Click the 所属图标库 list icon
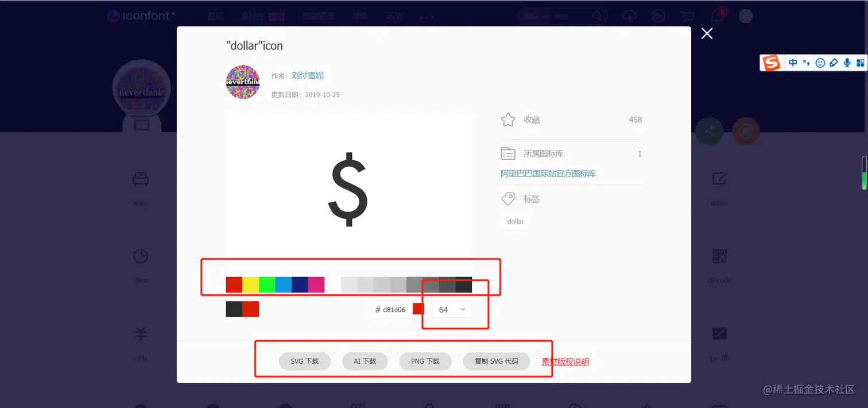The width and height of the screenshot is (868, 408). pos(507,153)
